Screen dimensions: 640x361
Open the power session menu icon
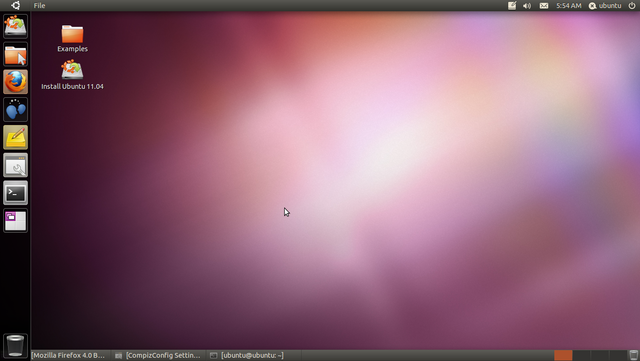click(x=632, y=5)
